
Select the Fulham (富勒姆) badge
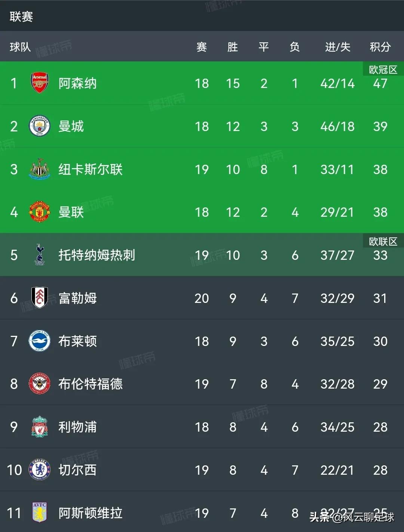point(39,298)
